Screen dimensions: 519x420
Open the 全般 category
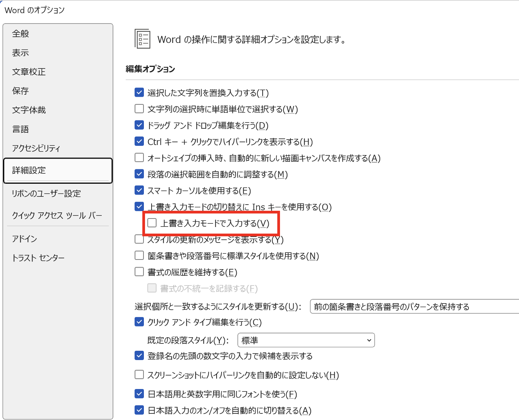click(20, 34)
